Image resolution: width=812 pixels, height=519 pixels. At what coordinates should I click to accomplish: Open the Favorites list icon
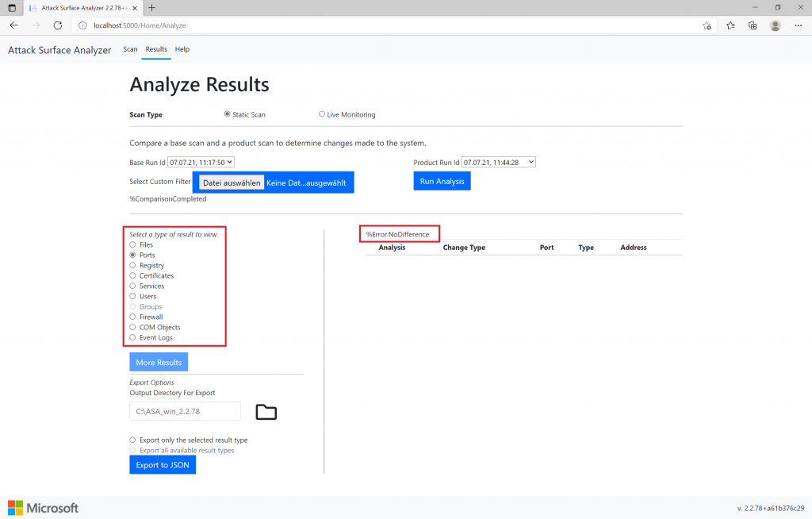click(x=730, y=25)
